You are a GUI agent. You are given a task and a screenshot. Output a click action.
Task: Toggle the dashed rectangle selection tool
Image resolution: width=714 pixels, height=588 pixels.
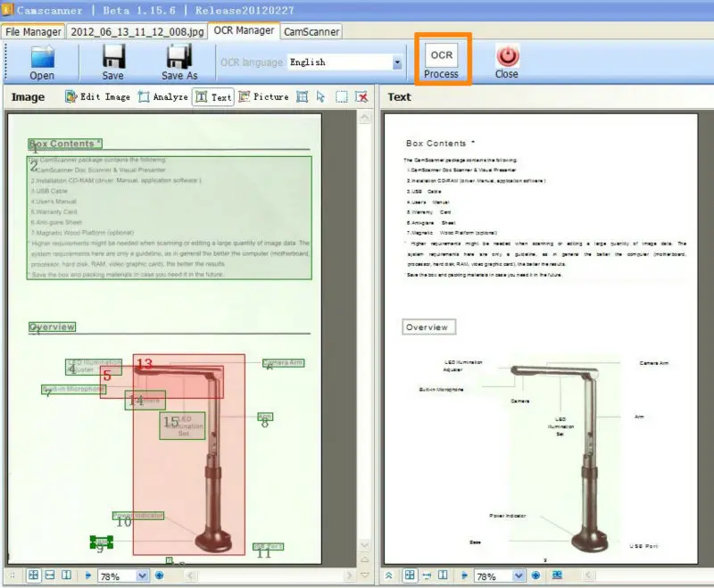click(x=341, y=96)
